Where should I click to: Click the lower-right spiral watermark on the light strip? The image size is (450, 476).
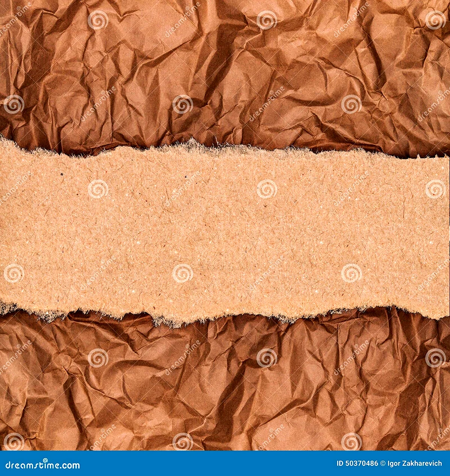pyautogui.click(x=351, y=273)
